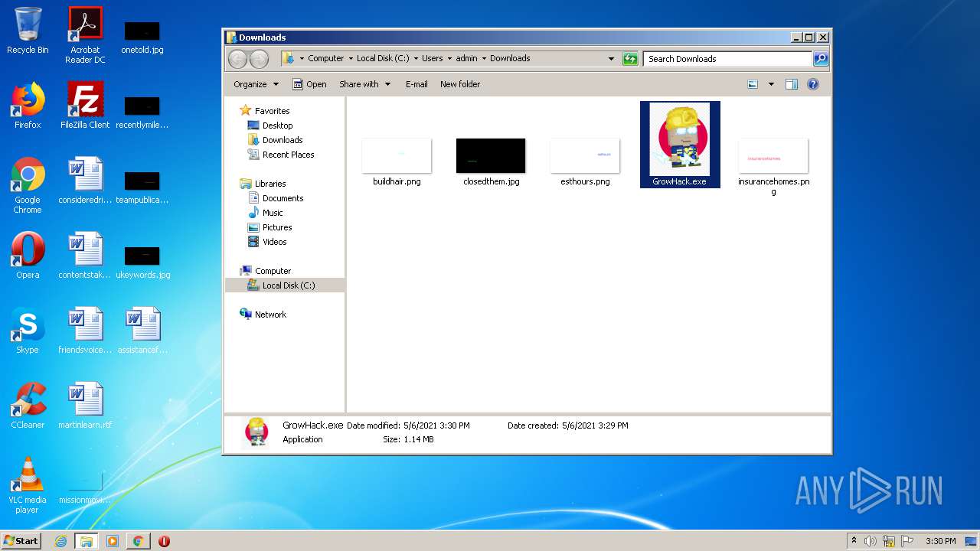
Task: Open Music library
Action: click(266, 213)
